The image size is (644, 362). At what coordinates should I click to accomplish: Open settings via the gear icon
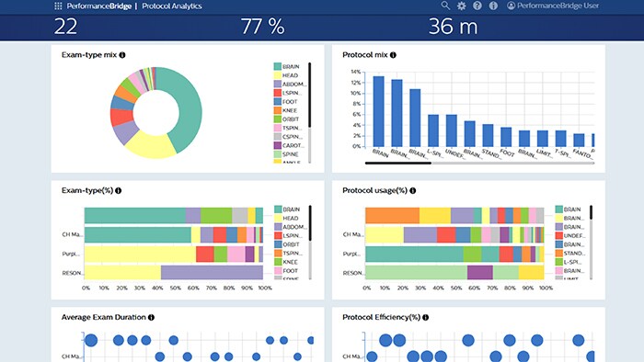(x=462, y=6)
